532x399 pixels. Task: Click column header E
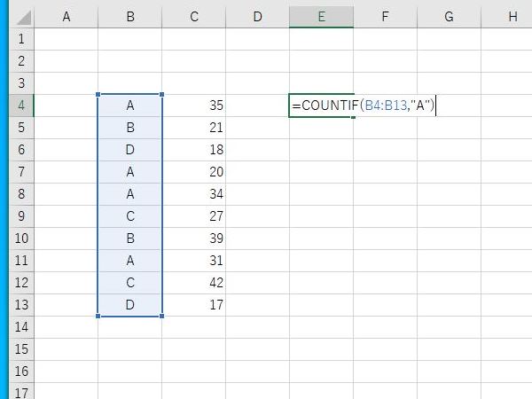tap(321, 17)
